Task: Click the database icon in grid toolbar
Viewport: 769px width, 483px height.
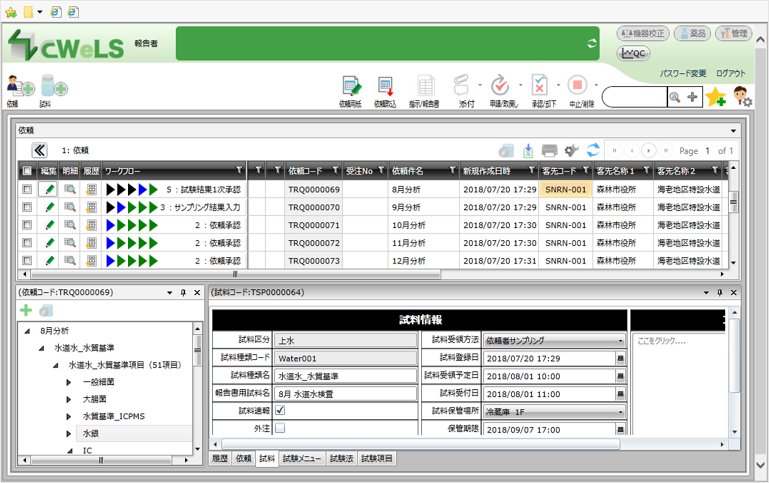Action: 506,151
